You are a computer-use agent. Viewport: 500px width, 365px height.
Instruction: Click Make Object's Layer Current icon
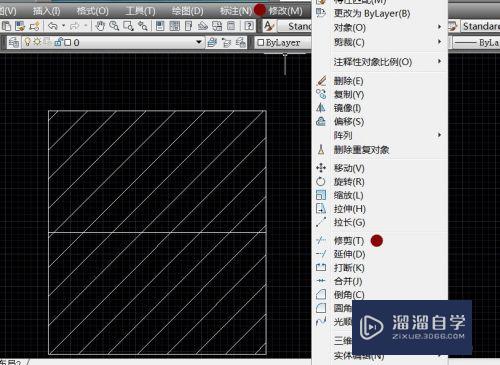click(212, 42)
